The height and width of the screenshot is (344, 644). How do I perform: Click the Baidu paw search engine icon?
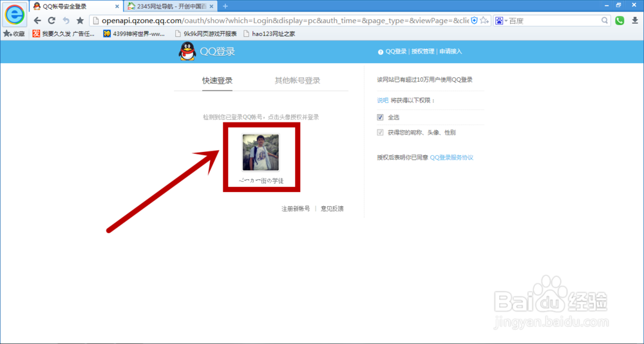coord(500,21)
